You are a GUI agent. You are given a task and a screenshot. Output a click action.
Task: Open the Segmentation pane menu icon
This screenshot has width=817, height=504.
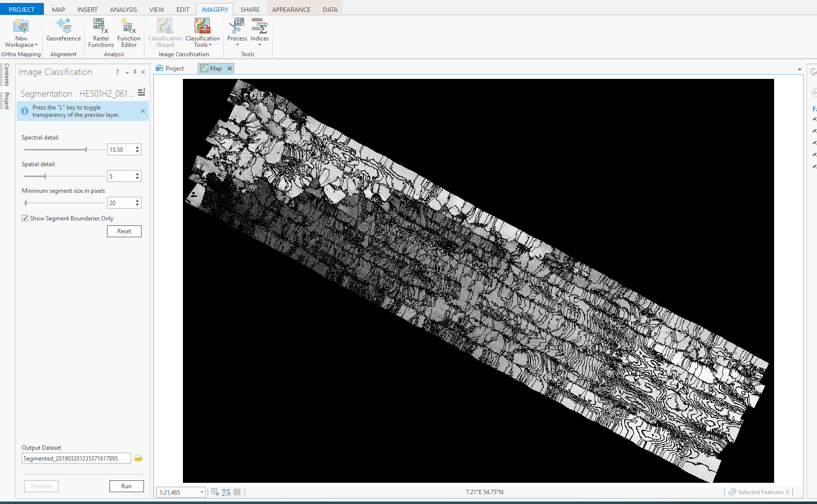[x=142, y=92]
